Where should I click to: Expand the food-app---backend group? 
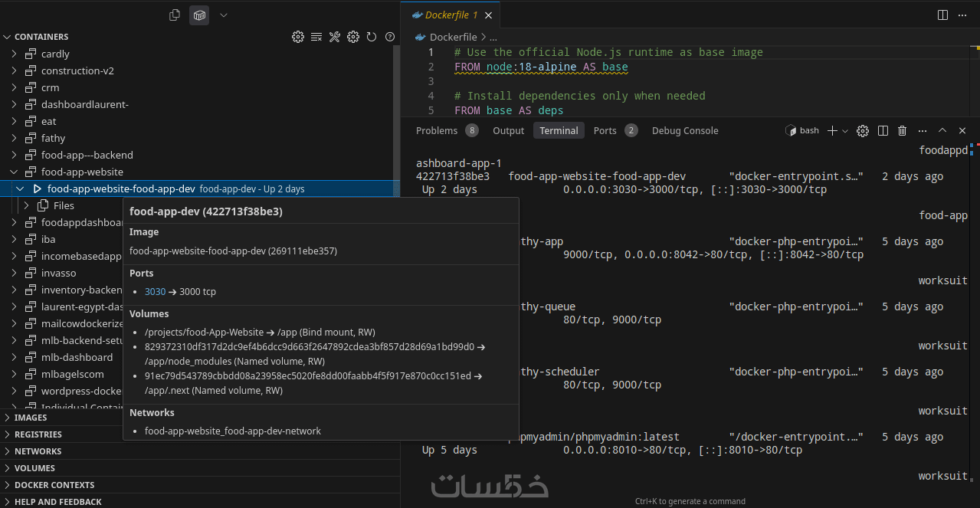[14, 155]
